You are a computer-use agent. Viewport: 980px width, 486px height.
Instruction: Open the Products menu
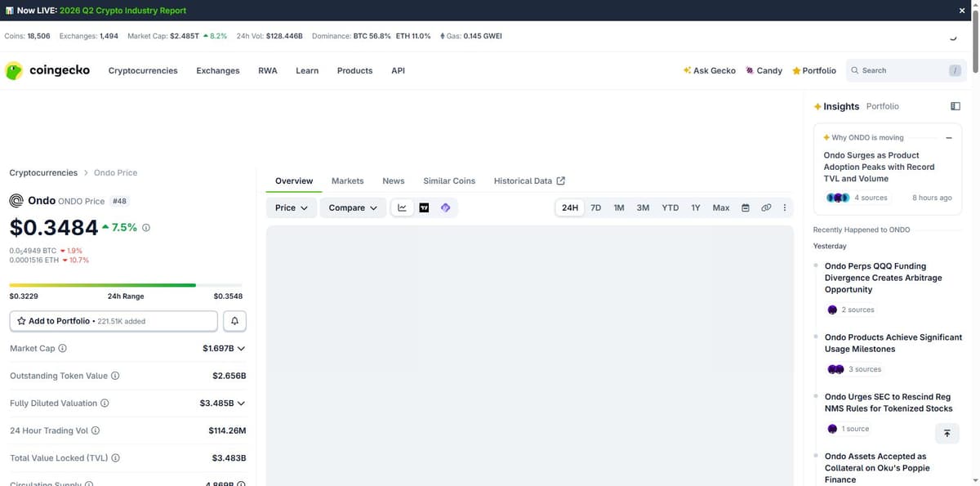pos(354,70)
